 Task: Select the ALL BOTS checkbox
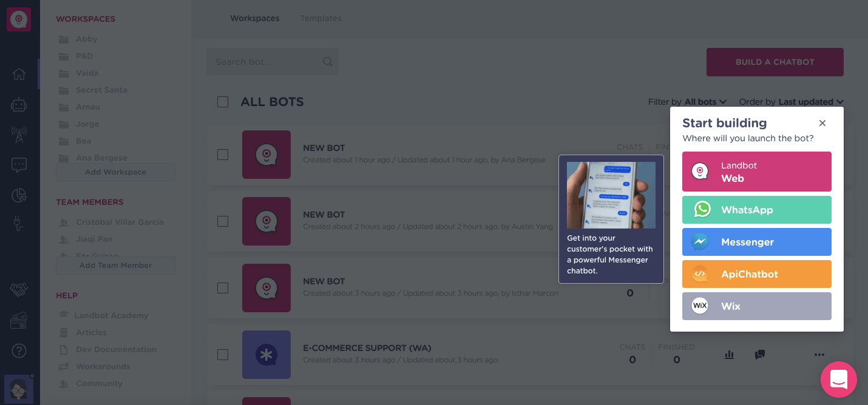coord(222,102)
